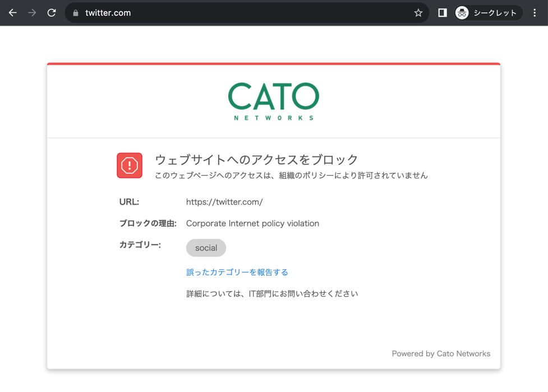Click the red block warning icon
Screen dimensions: 548x392
point(130,165)
